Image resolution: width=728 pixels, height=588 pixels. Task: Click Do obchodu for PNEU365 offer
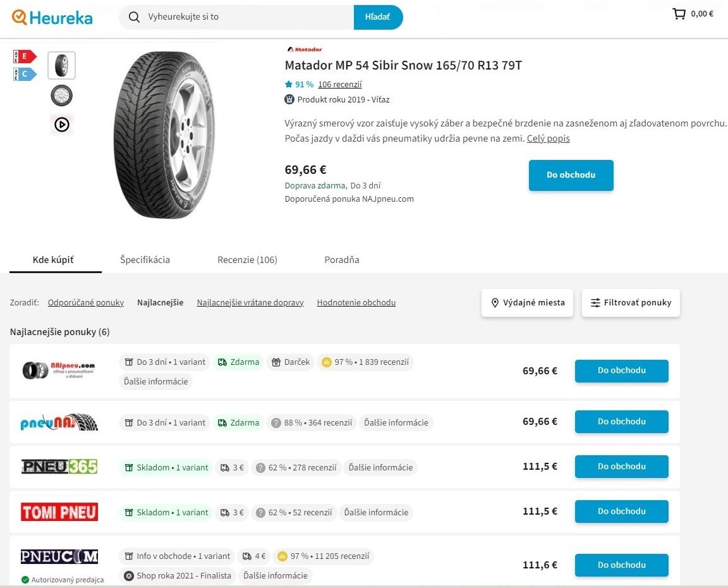[621, 467]
